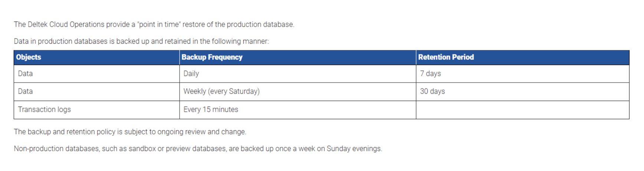Click the sentence "The backup and retention policy..."
Viewport: 644px width, 171px height.
130,132
